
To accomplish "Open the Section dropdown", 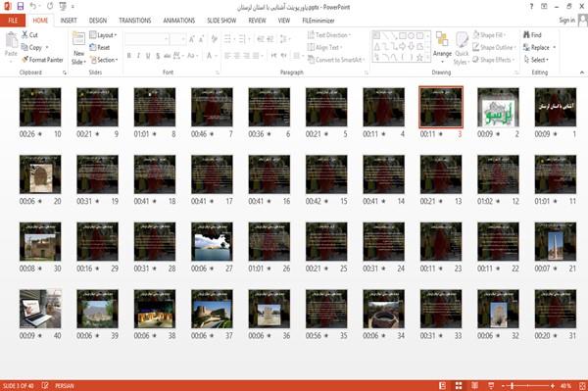I will click(x=104, y=60).
